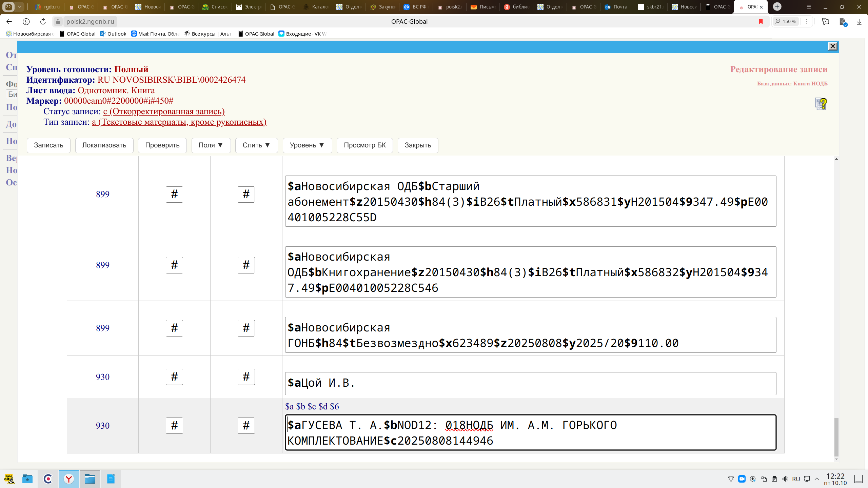Show the desktop via the taskbar corner button

pos(859,479)
